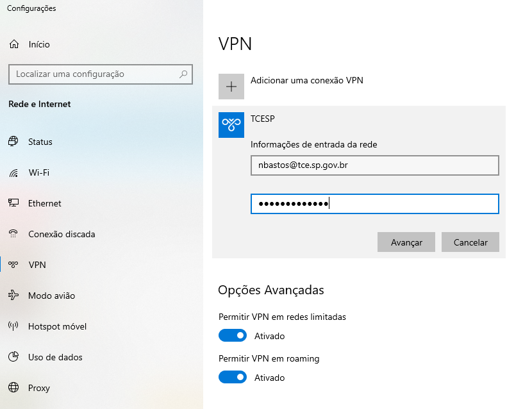The height and width of the screenshot is (409, 532).
Task: Select the TCESP VPN connection icon
Action: click(231, 125)
